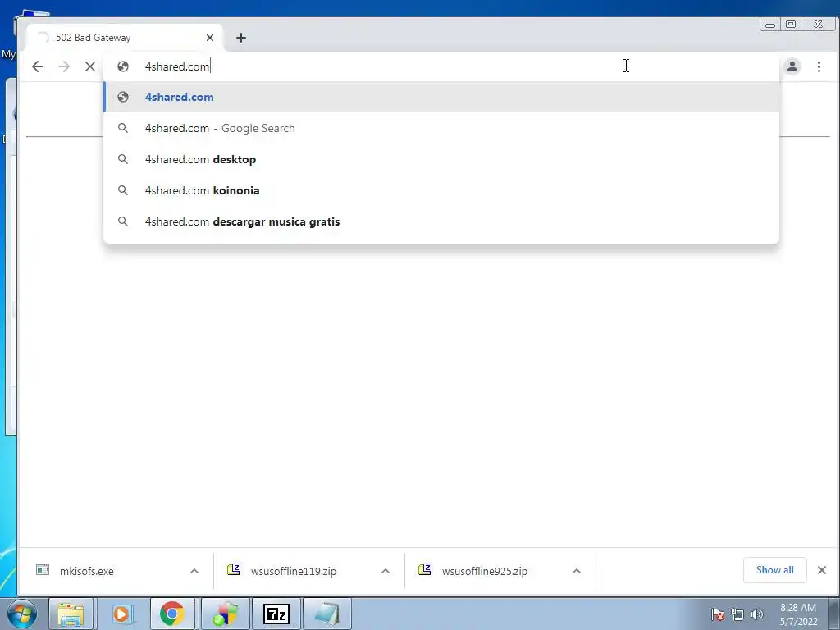Screen dimensions: 840x630
Task: Open a new tab
Action: 241,38
